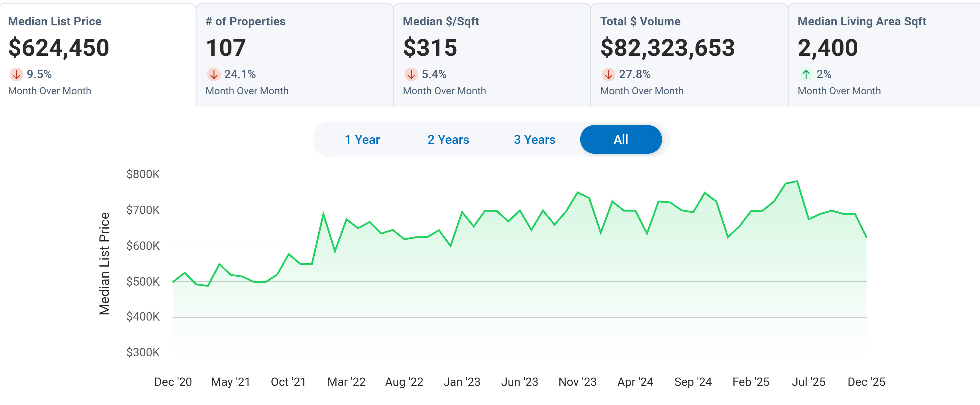
Task: Click red down arrow beside 24.1%
Action: 214,75
